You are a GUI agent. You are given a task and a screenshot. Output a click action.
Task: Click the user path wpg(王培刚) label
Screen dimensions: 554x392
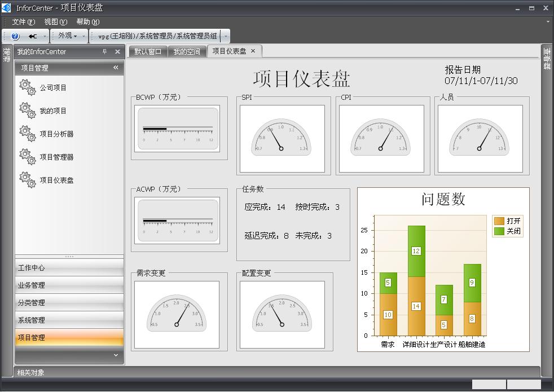coord(157,36)
